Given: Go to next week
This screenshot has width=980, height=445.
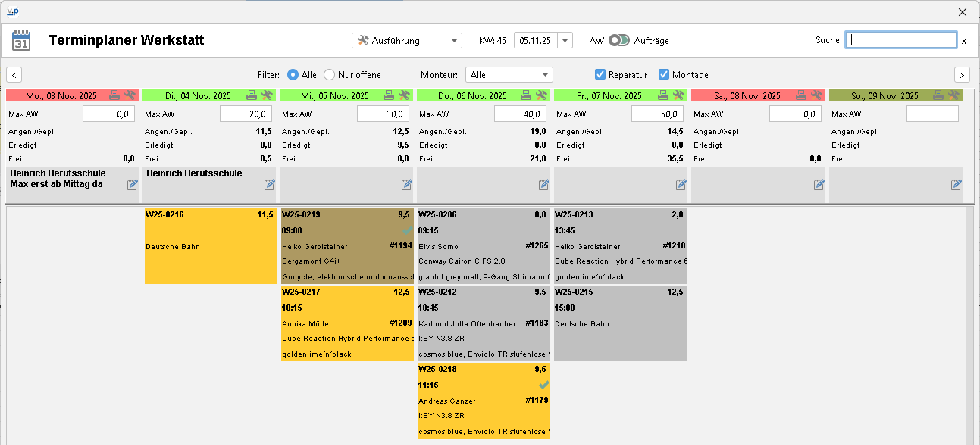Looking at the screenshot, I should point(962,75).
